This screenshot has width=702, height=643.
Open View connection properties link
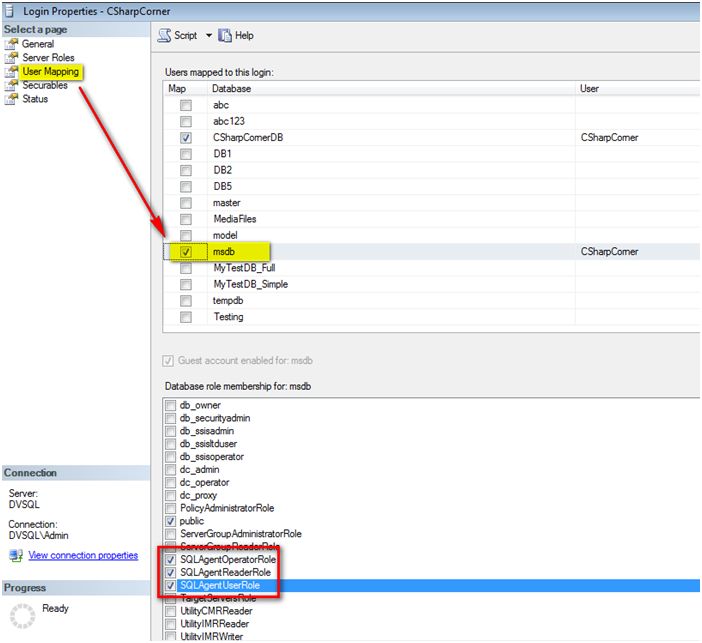click(83, 556)
